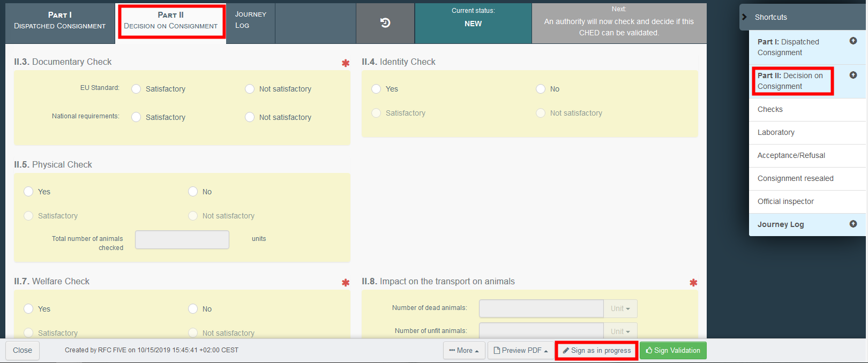
Task: Select National requirements Satisfactory radio
Action: 136,117
